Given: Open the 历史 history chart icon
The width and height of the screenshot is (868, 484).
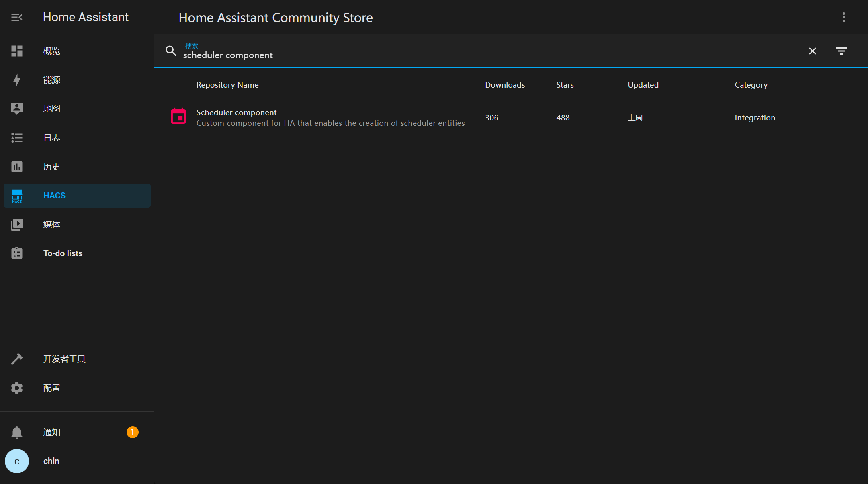Looking at the screenshot, I should tap(17, 167).
